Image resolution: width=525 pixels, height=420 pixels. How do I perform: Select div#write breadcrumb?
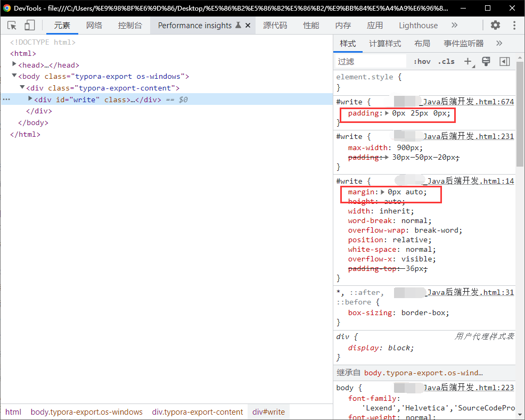pos(268,412)
